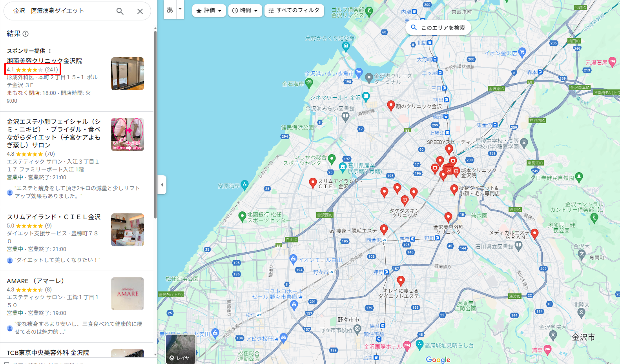The height and width of the screenshot is (364, 620).
Task: Click the 北國銀行松任スポーツセンター marker
Action: click(242, 216)
